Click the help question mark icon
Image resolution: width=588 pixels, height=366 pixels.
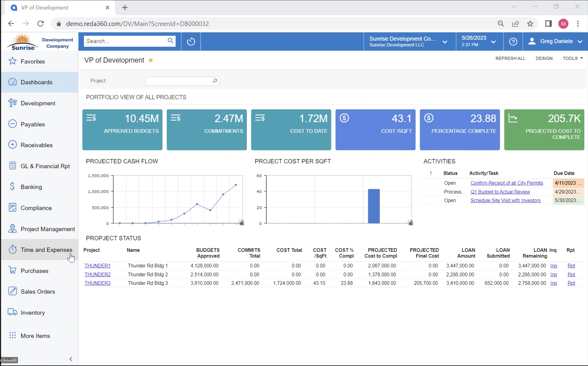pos(513,41)
